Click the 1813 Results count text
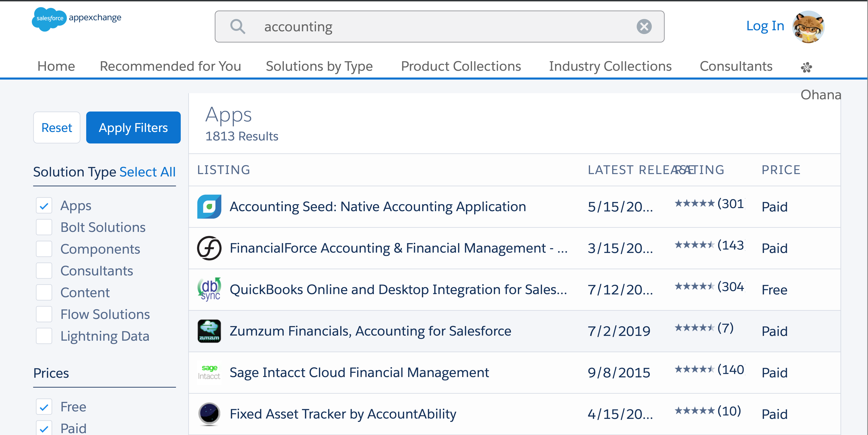Viewport: 868px width, 435px height. click(x=242, y=136)
